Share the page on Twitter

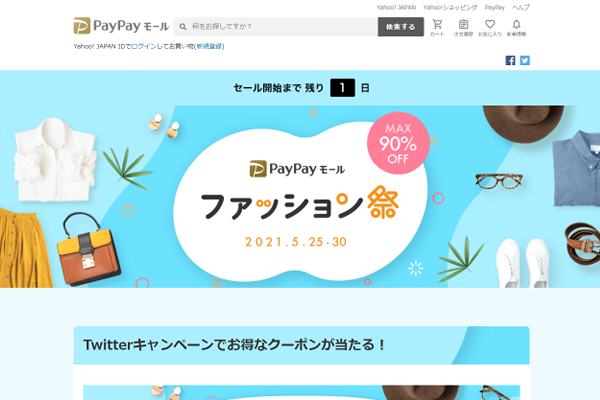[x=525, y=60]
